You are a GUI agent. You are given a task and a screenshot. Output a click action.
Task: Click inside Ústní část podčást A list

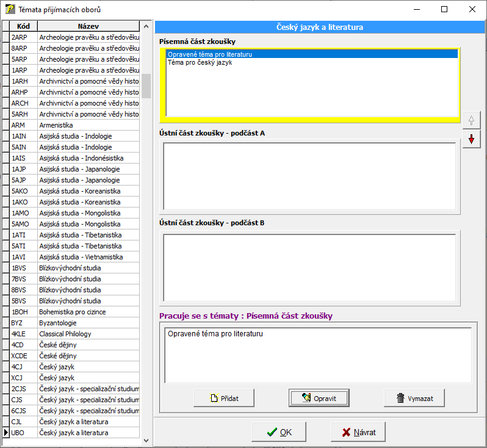coord(309,176)
